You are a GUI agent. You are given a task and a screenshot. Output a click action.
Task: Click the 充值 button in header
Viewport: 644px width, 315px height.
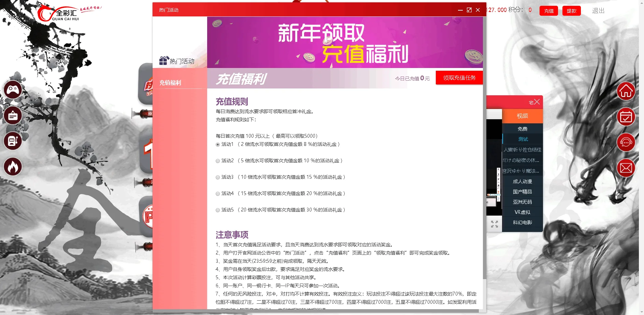click(x=549, y=11)
